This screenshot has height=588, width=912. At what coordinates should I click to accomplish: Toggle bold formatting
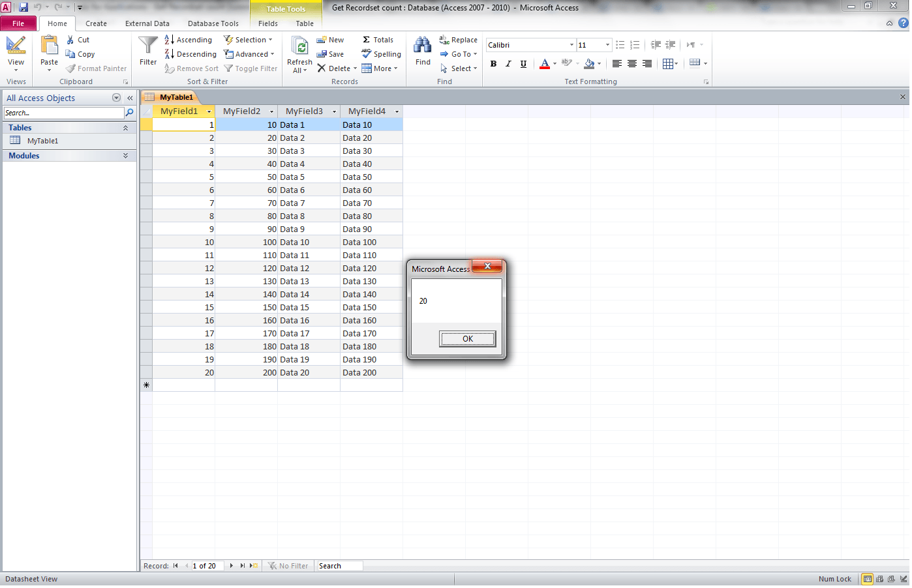493,64
